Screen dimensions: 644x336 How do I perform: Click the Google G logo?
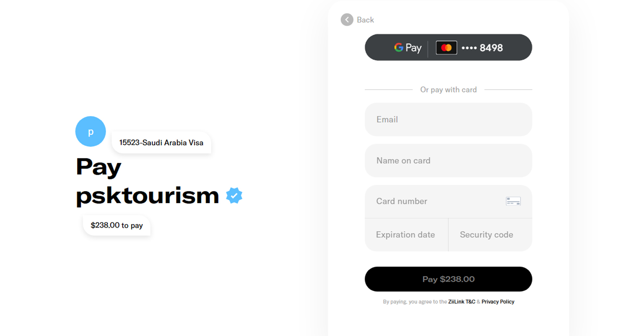(398, 47)
